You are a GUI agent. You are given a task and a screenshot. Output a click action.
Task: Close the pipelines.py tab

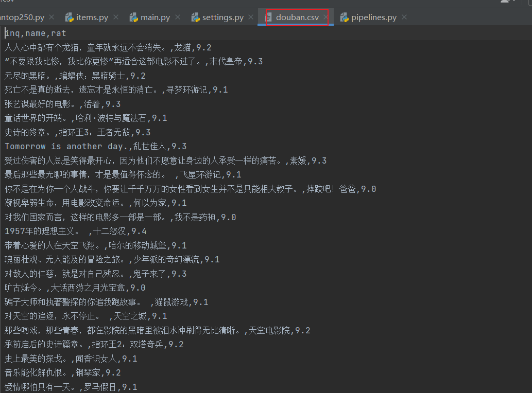404,17
